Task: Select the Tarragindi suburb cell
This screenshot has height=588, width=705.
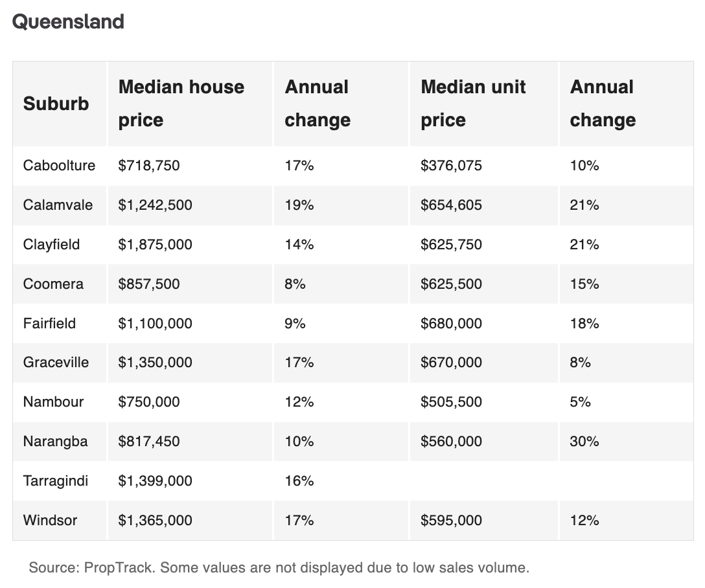Action: (55, 481)
